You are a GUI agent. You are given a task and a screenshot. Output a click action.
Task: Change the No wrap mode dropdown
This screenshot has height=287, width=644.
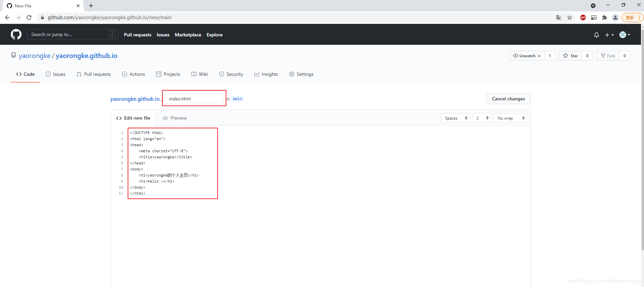pos(510,118)
